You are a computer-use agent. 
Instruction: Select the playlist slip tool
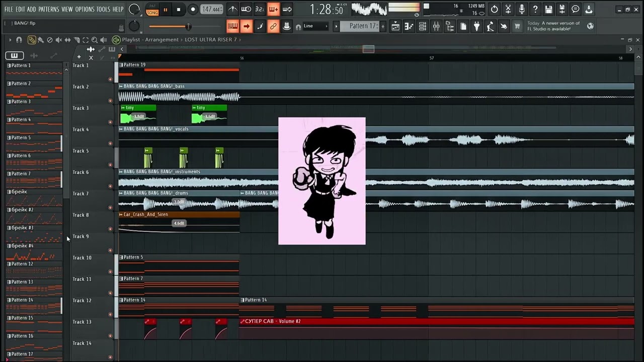68,40
